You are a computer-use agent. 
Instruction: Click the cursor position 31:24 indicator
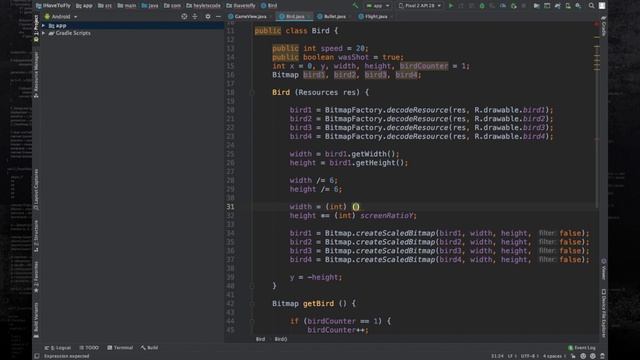pyautogui.click(x=497, y=356)
